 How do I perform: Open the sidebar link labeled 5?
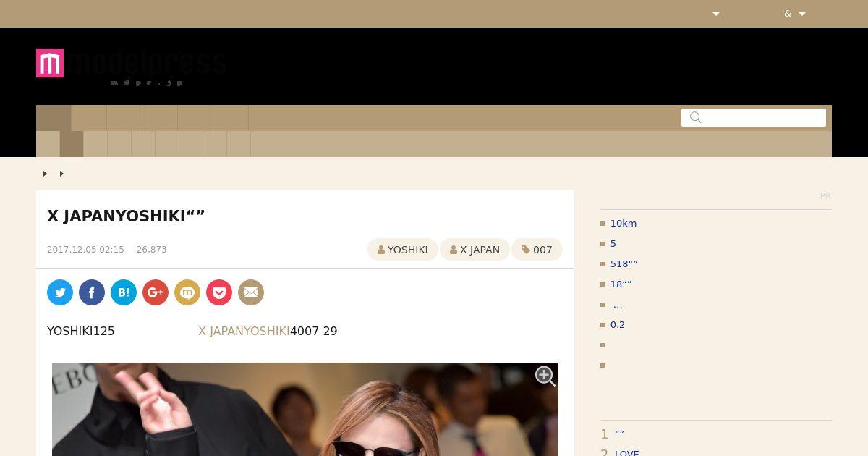click(x=613, y=244)
